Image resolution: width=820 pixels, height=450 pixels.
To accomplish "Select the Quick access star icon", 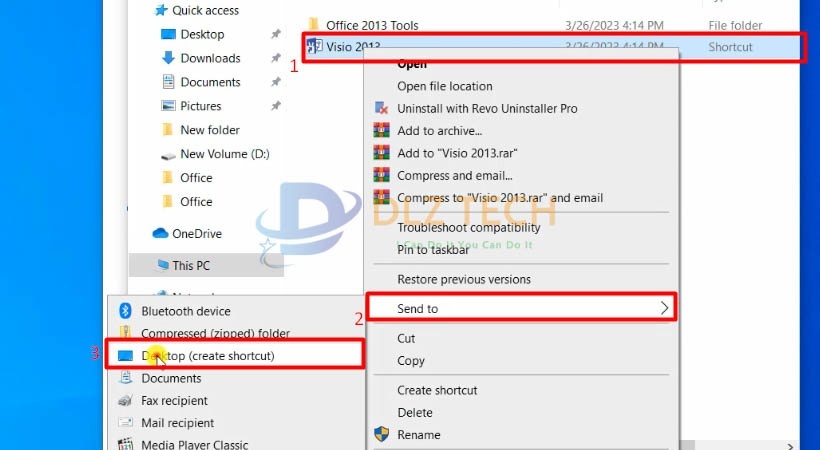I will [161, 10].
